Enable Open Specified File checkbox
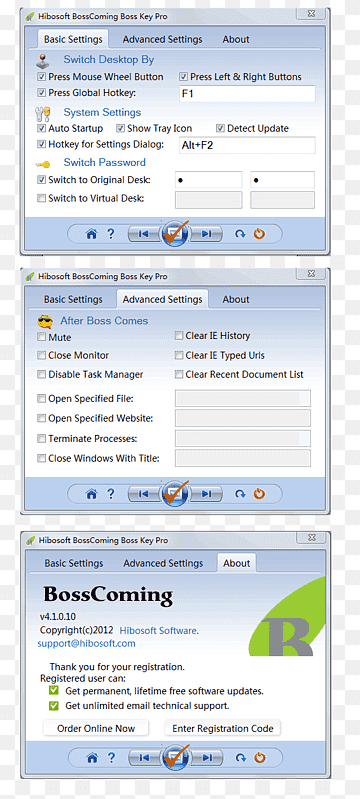 [x=41, y=398]
